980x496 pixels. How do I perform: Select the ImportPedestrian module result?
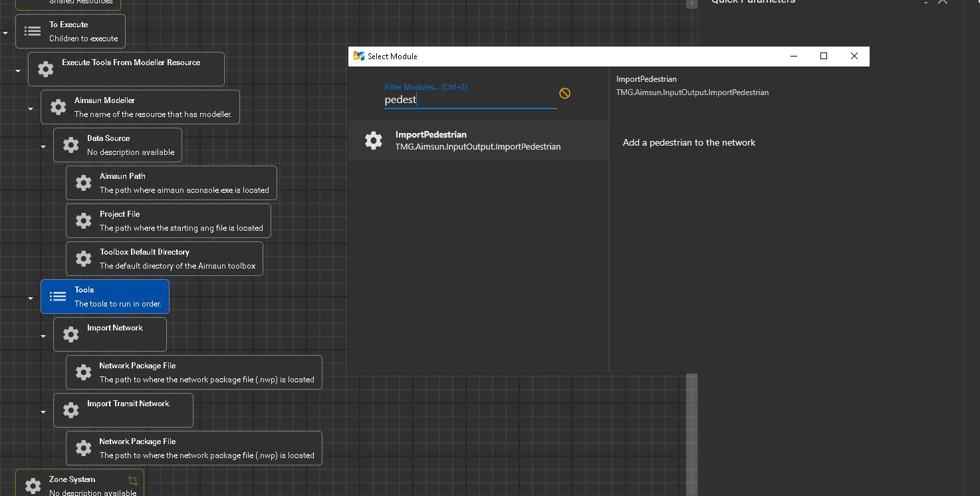477,140
